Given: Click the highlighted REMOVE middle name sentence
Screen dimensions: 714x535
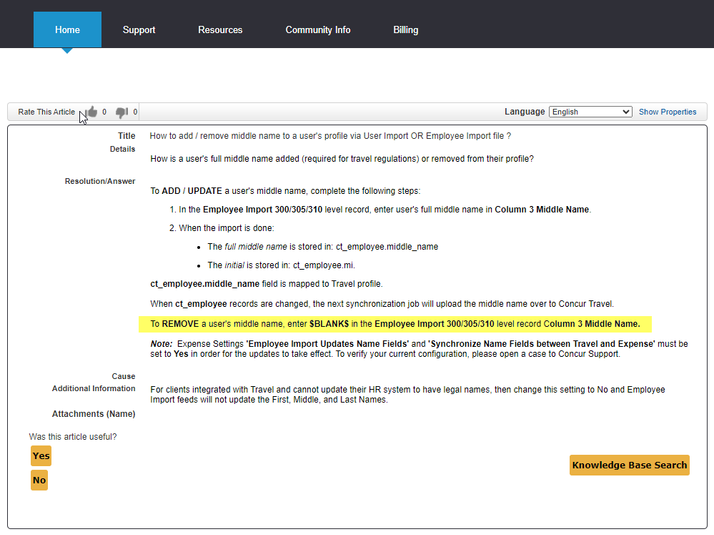Looking at the screenshot, I should (x=395, y=324).
